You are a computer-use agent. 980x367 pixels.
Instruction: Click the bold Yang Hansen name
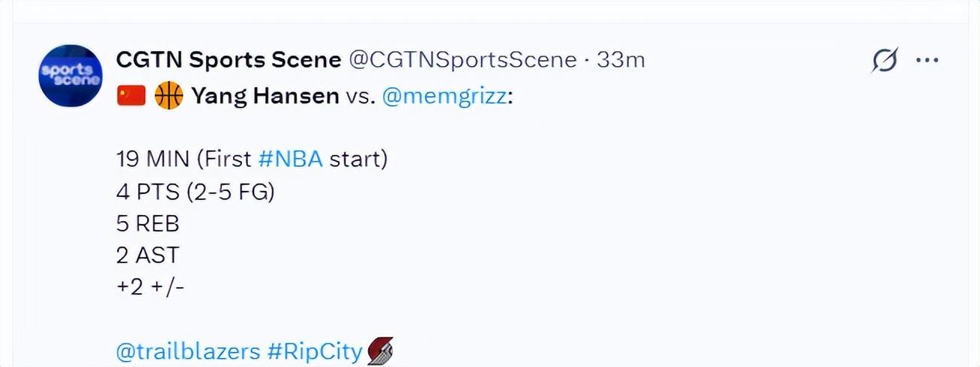point(265,96)
